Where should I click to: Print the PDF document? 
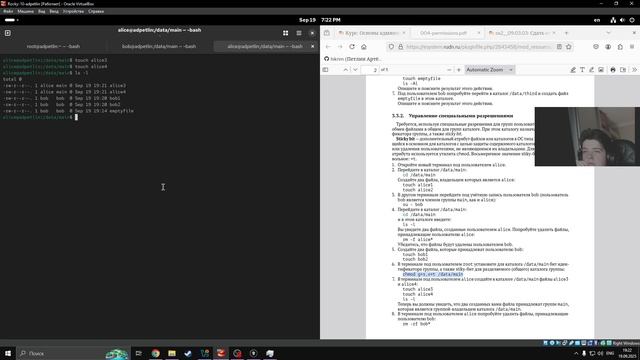tap(613, 70)
